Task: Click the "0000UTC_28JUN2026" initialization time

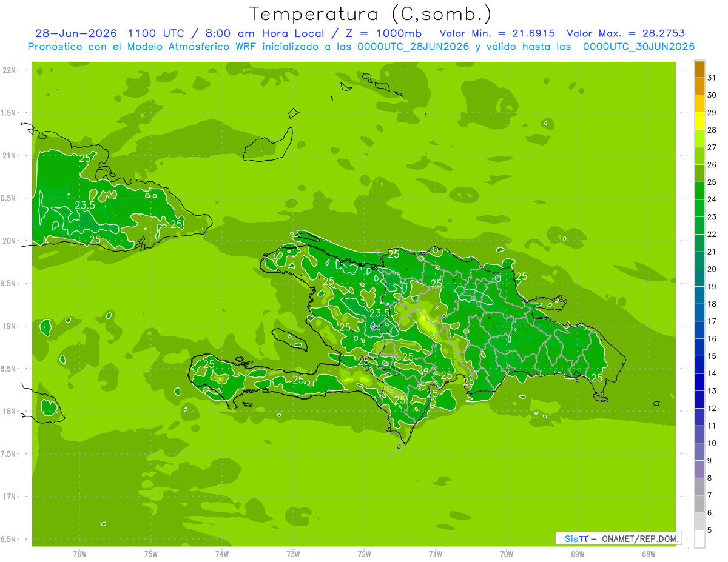Action: tap(413, 47)
